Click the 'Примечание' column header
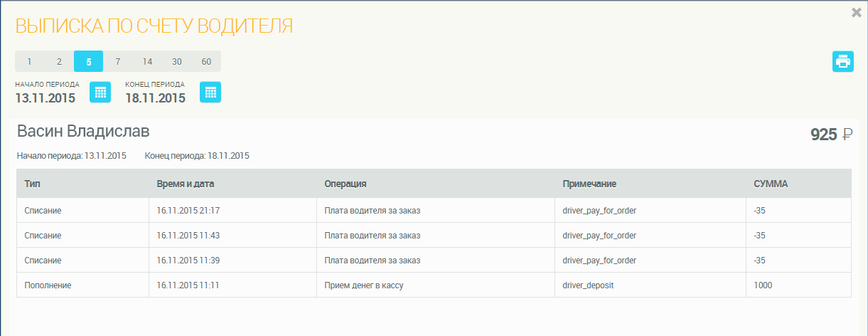868x336 pixels. click(x=589, y=184)
